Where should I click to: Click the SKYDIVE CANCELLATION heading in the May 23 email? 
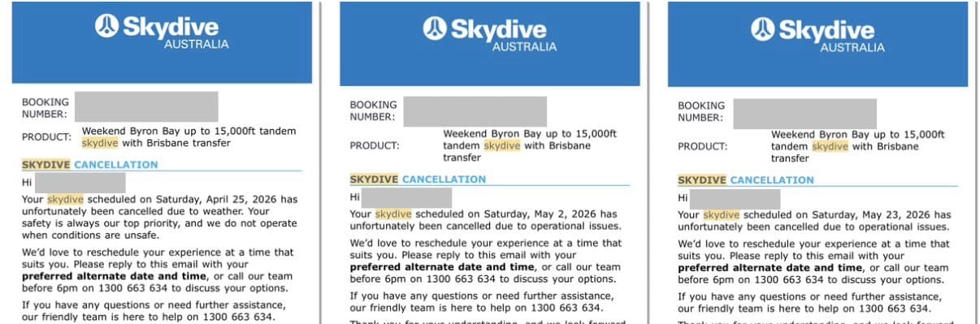pyautogui.click(x=747, y=180)
